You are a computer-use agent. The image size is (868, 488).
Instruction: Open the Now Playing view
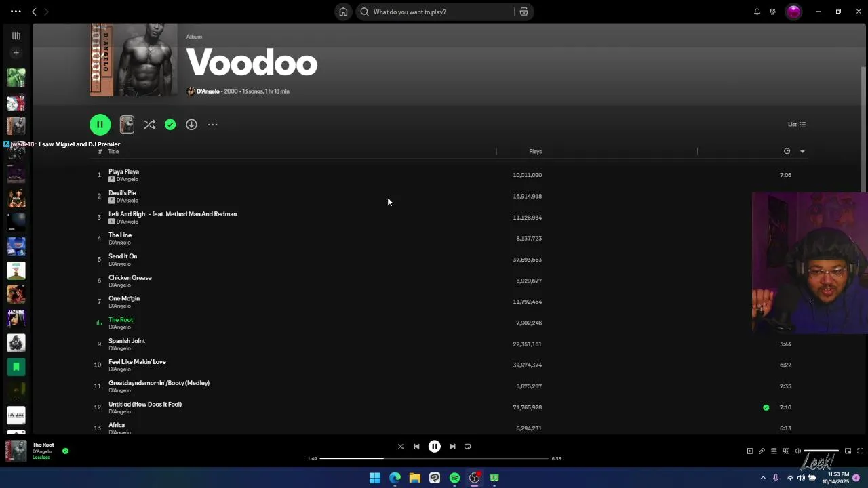pyautogui.click(x=750, y=451)
